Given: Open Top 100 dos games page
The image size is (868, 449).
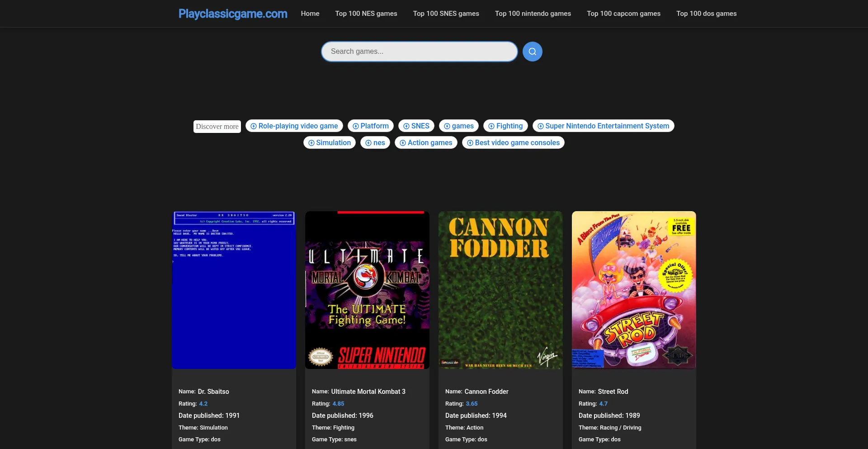Looking at the screenshot, I should [706, 14].
